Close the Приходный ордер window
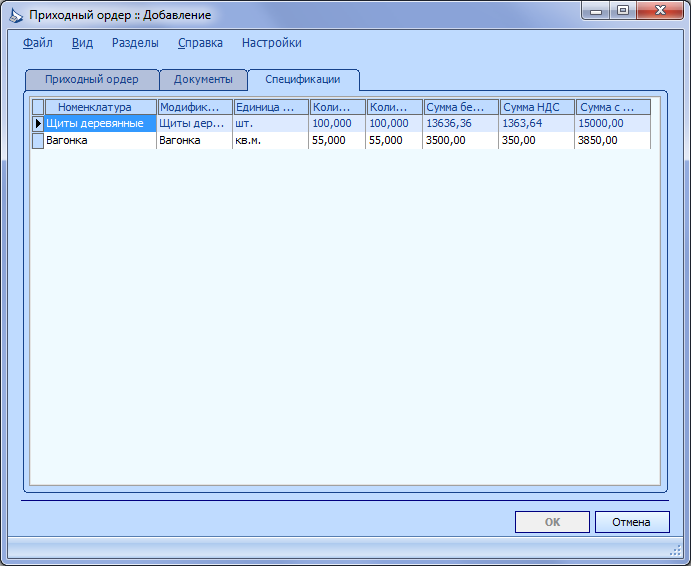691x566 pixels. 660,11
